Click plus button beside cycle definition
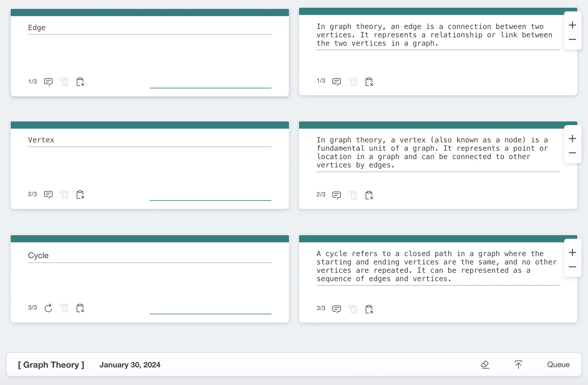Viewport: 588px width, 385px height. coord(572,252)
